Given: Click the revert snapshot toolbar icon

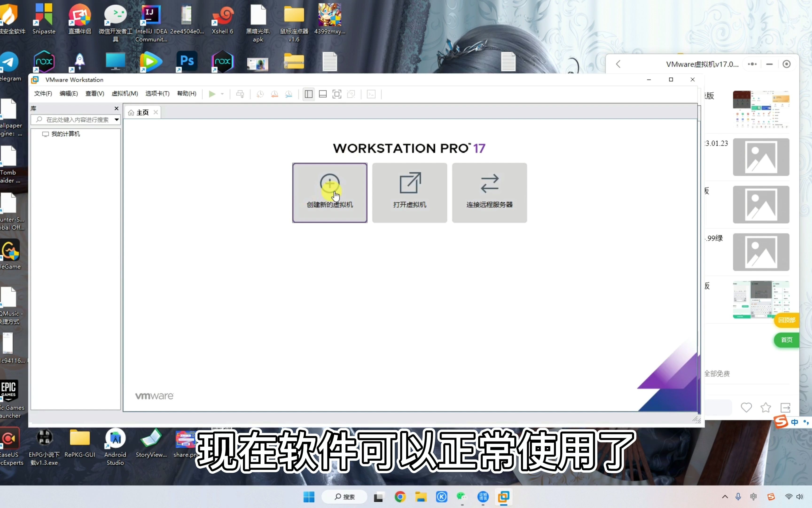Looking at the screenshot, I should 274,94.
